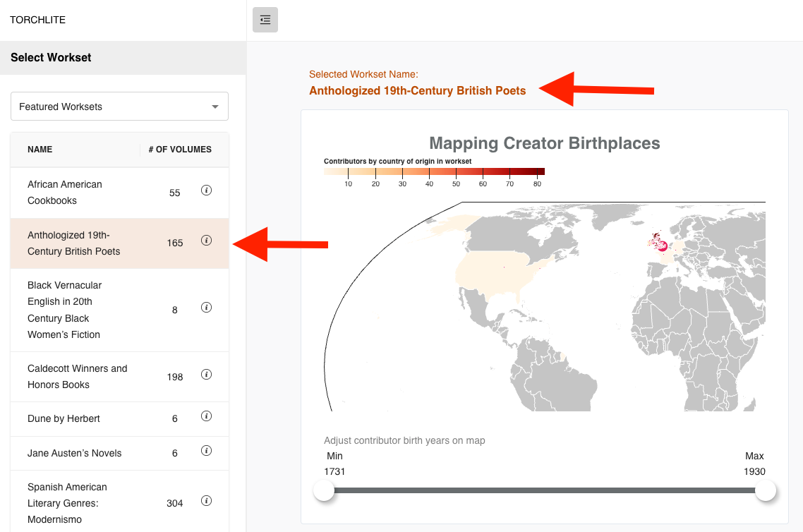Click the 198 volumes count cell
The width and height of the screenshot is (803, 532).
[174, 377]
